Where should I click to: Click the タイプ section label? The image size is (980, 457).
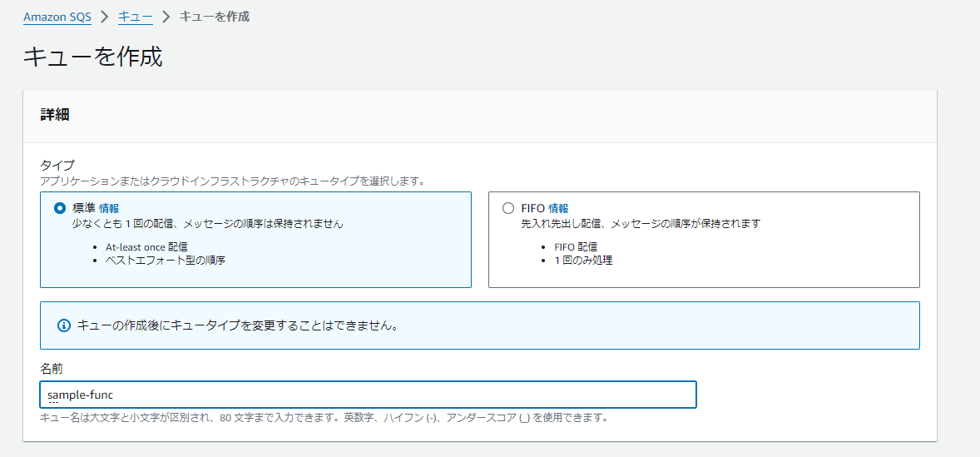click(x=57, y=166)
